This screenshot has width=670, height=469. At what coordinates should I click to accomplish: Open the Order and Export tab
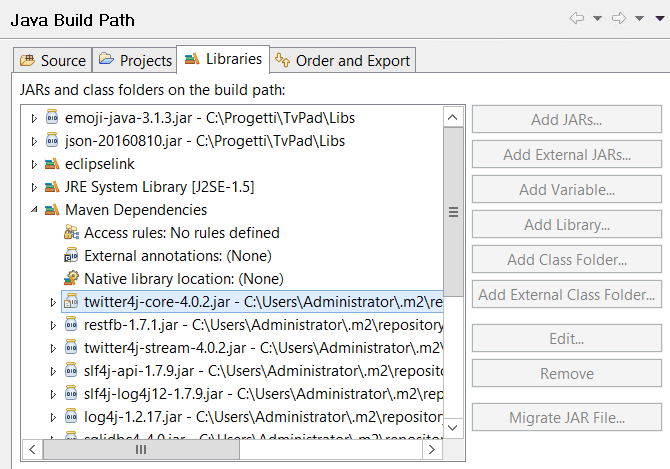(x=344, y=61)
